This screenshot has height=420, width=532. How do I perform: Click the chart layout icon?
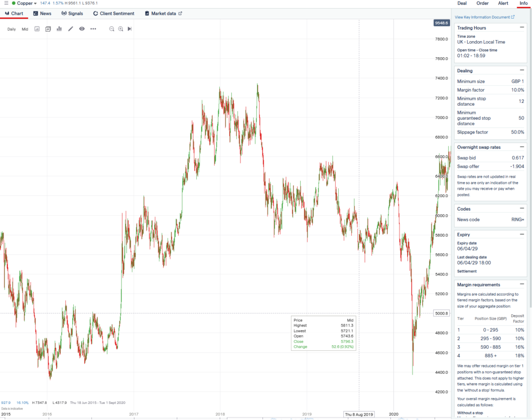(x=48, y=29)
